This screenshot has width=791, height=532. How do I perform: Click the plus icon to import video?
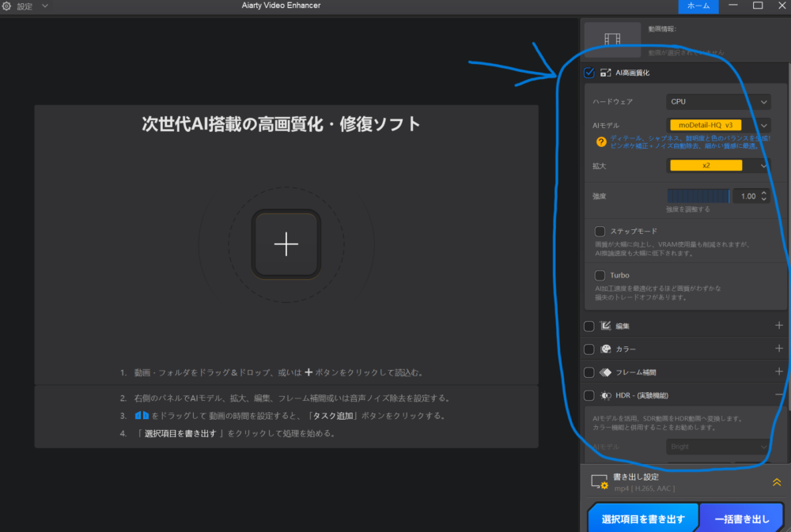click(286, 245)
